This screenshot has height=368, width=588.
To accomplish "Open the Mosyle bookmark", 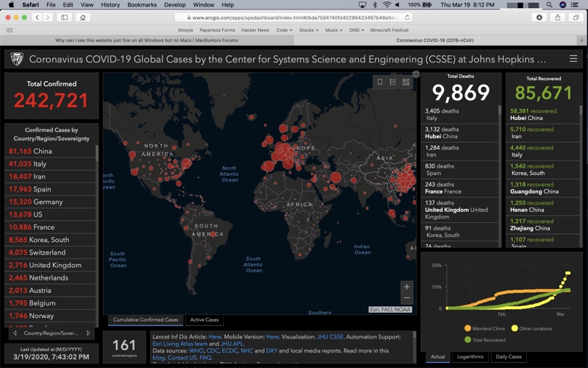I will tap(186, 30).
